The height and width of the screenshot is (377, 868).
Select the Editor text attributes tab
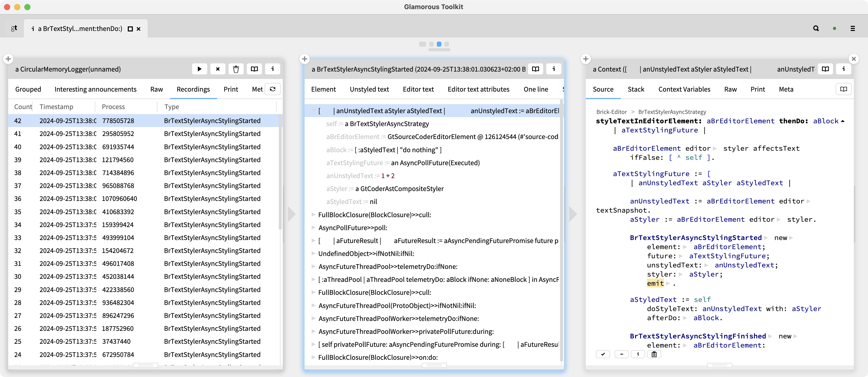(478, 89)
